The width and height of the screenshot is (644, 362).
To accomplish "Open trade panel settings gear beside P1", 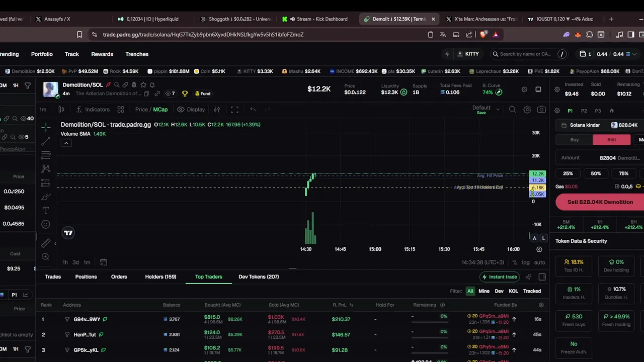I will click(557, 111).
